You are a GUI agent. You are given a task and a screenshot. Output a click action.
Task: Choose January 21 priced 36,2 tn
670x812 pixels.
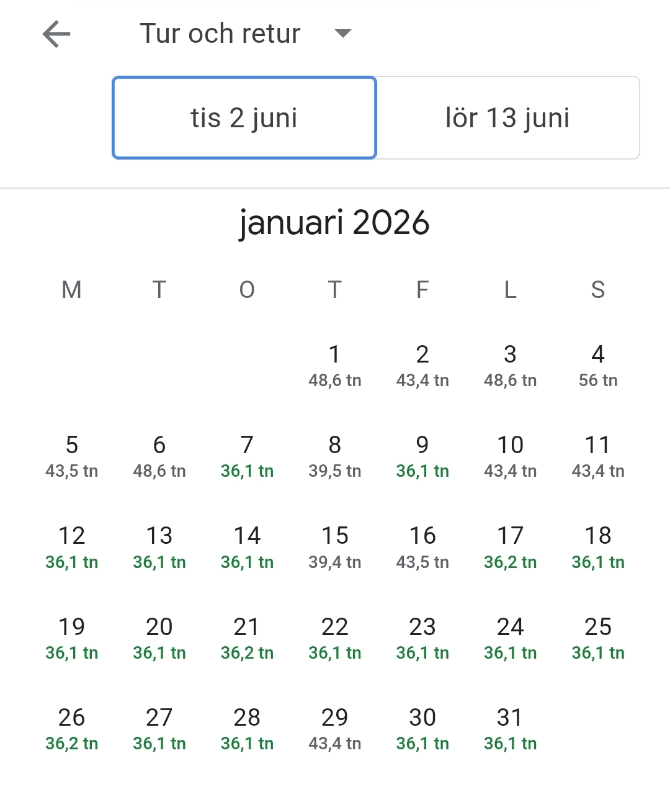[x=247, y=638]
